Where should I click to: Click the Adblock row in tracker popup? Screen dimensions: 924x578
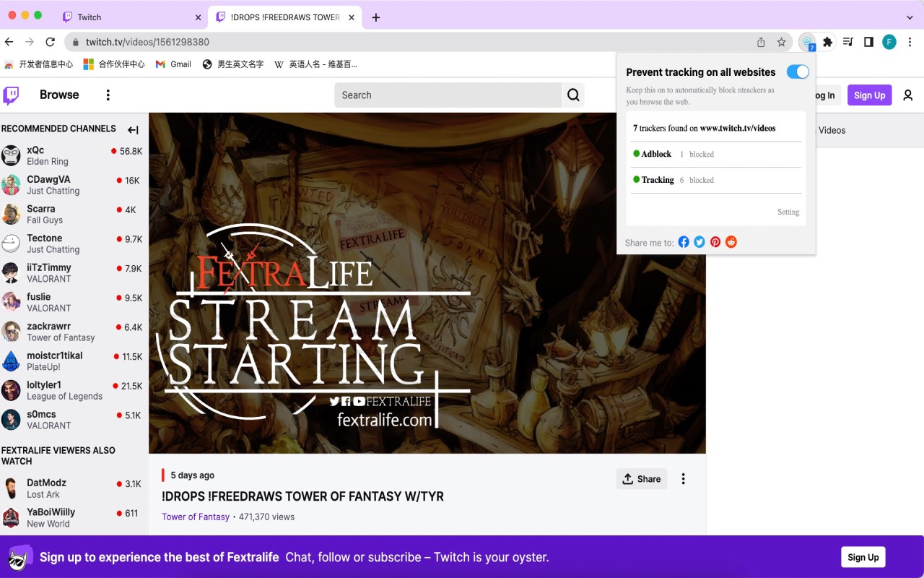pos(716,154)
